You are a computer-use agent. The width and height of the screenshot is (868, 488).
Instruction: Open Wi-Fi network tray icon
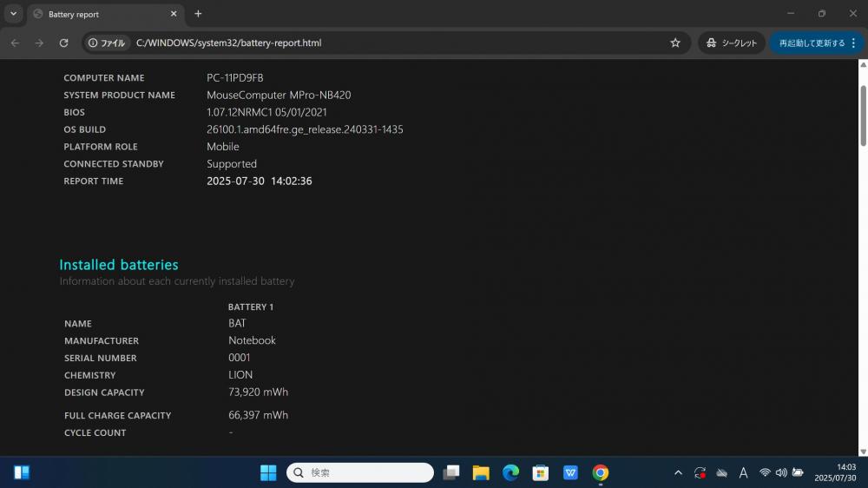[765, 472]
